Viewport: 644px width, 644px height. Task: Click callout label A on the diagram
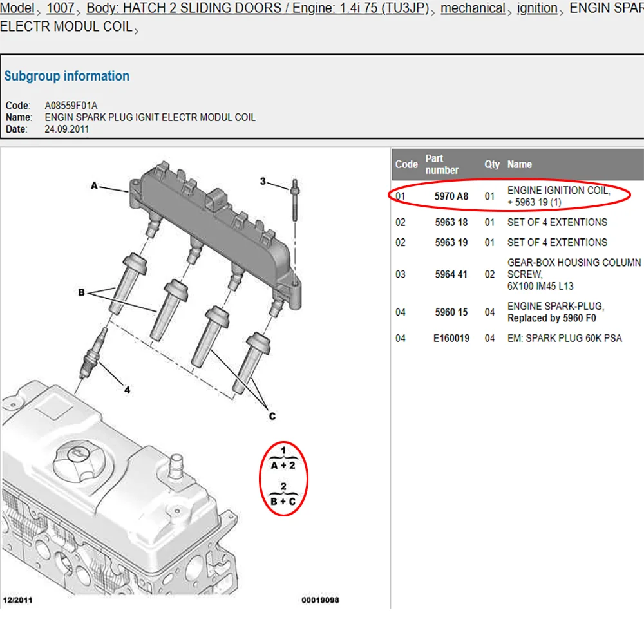click(95, 185)
